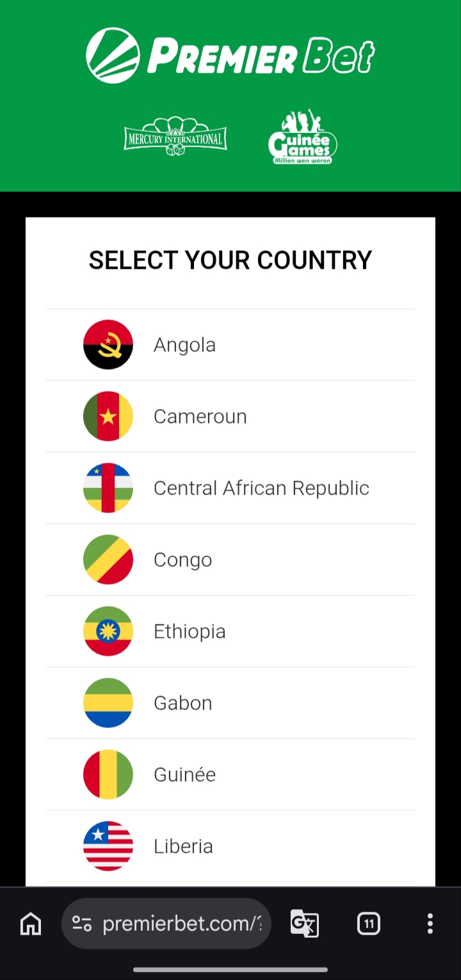Viewport: 461px width, 980px height.
Task: Tap the Ethiopia flag icon
Action: 108,631
